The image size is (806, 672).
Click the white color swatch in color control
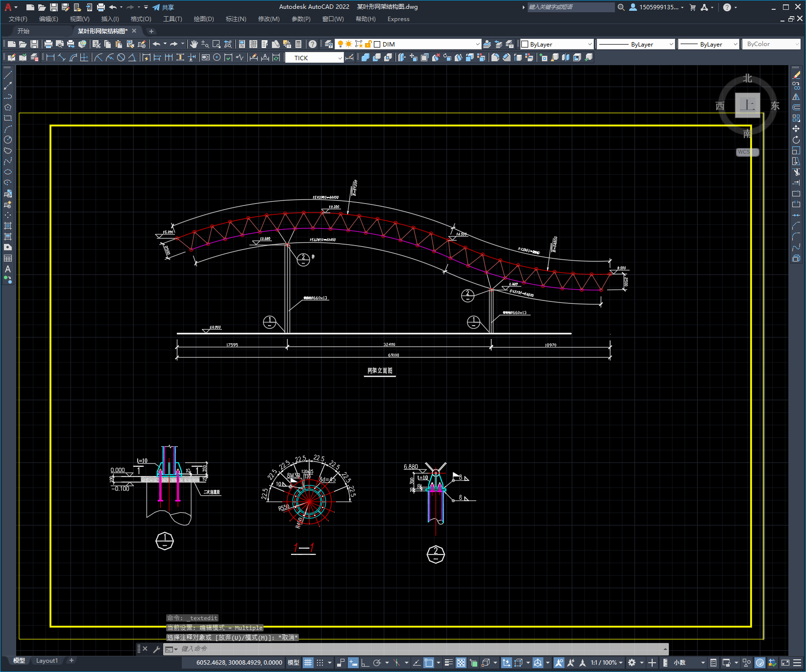click(525, 44)
